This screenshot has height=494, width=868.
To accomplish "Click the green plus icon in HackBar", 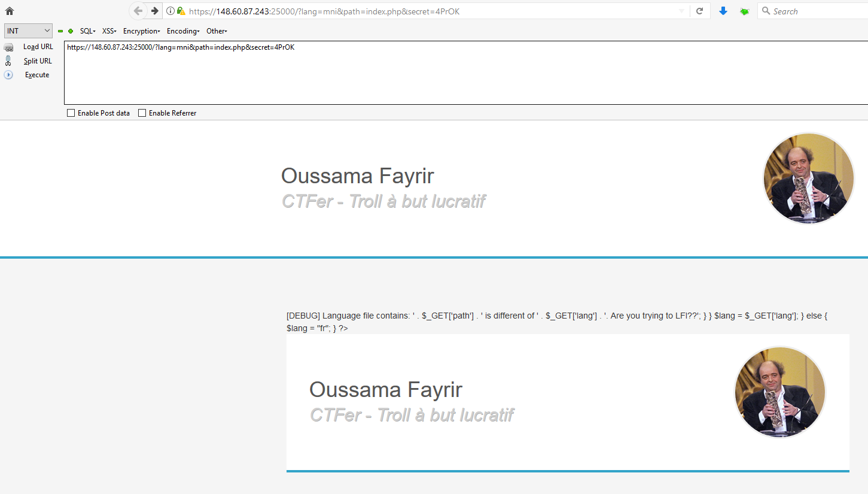I will [71, 31].
